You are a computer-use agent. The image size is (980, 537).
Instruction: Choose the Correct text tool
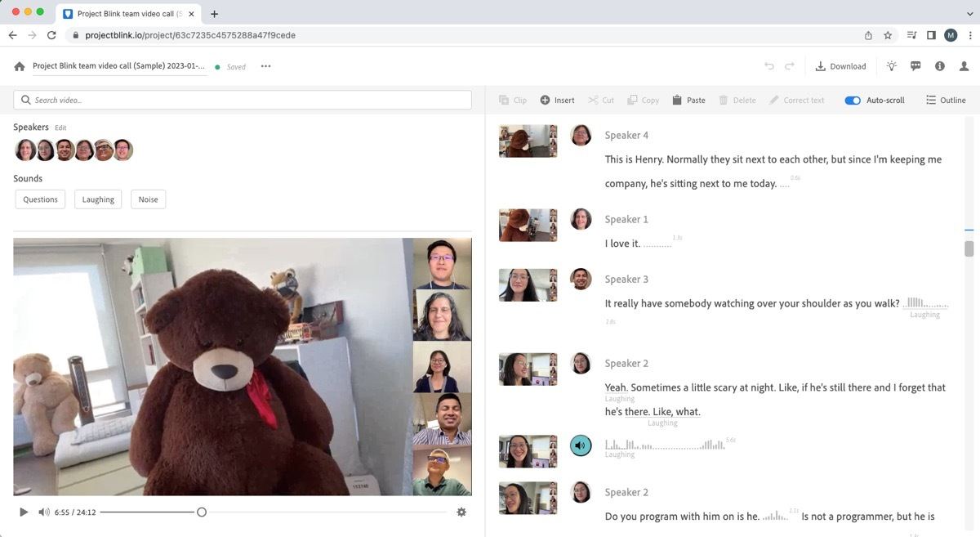[797, 100]
